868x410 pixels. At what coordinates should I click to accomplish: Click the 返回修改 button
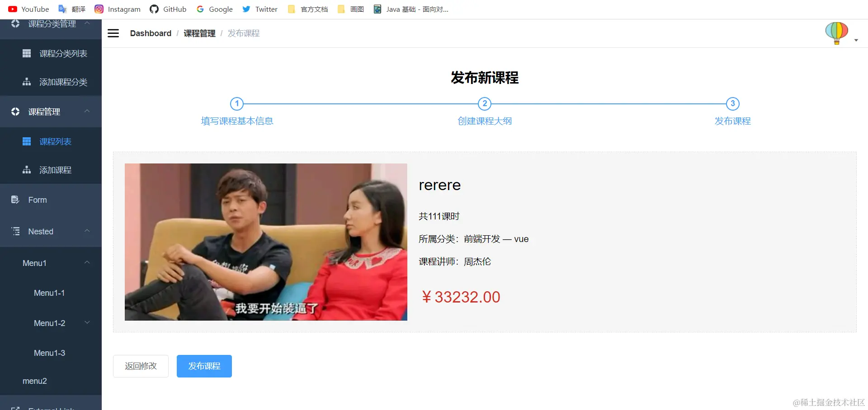point(141,366)
